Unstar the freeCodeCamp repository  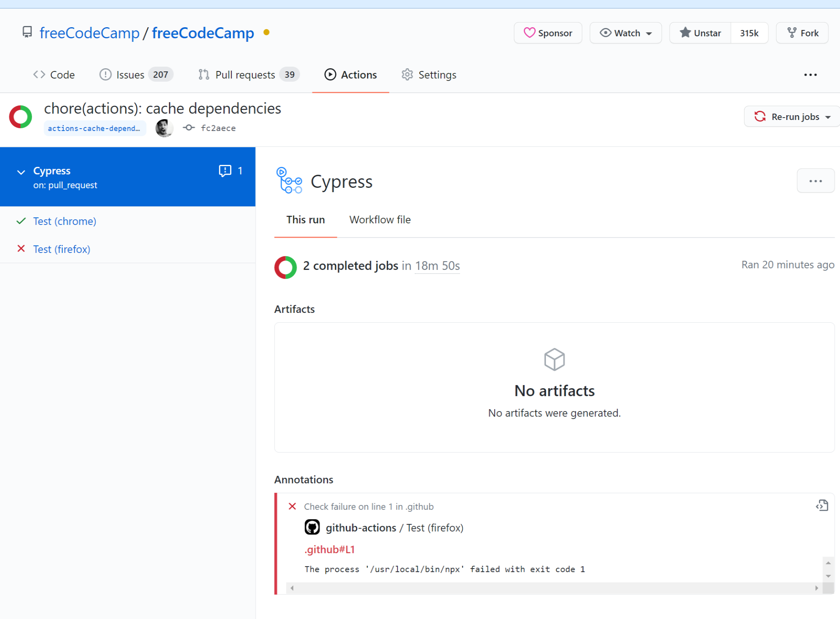pyautogui.click(x=699, y=33)
